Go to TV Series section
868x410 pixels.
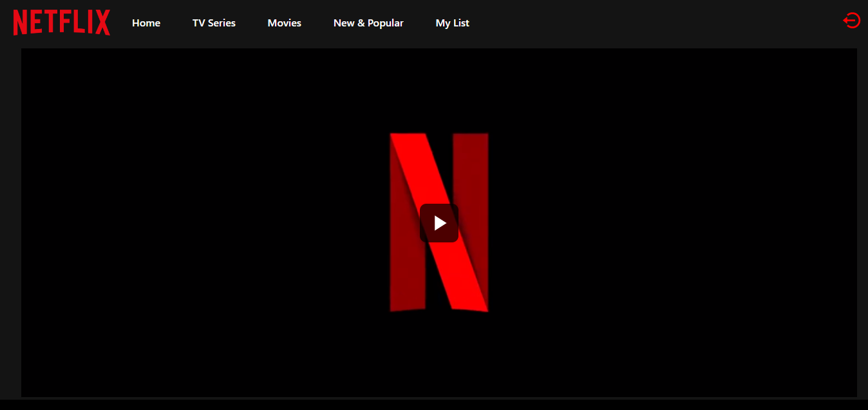point(214,23)
